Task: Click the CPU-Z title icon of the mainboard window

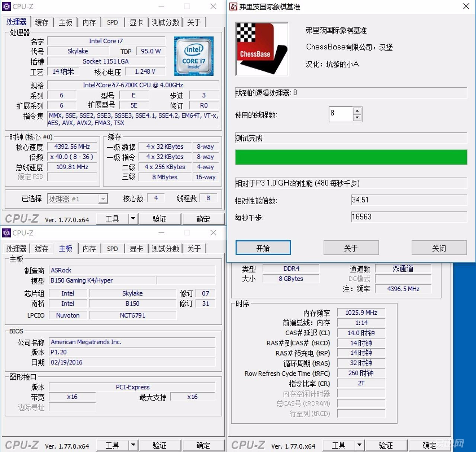Action: tap(6, 233)
